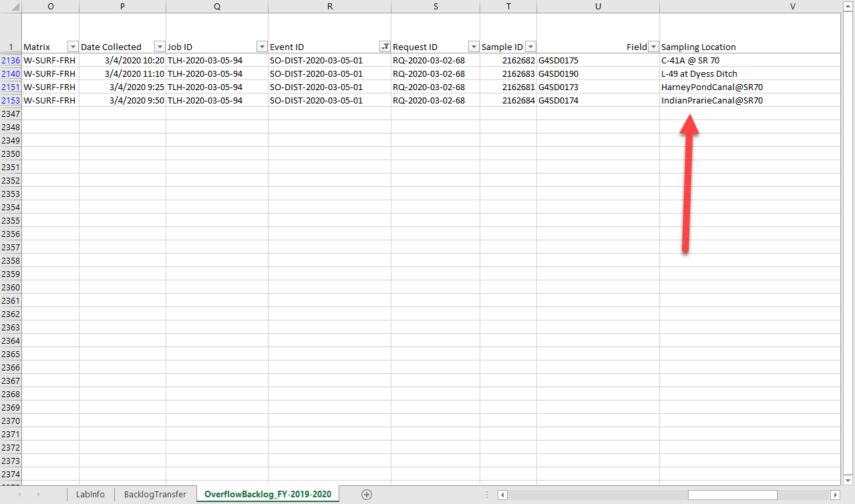855x504 pixels.
Task: Click vertical scrollbar up arrow
Action: coord(848,5)
